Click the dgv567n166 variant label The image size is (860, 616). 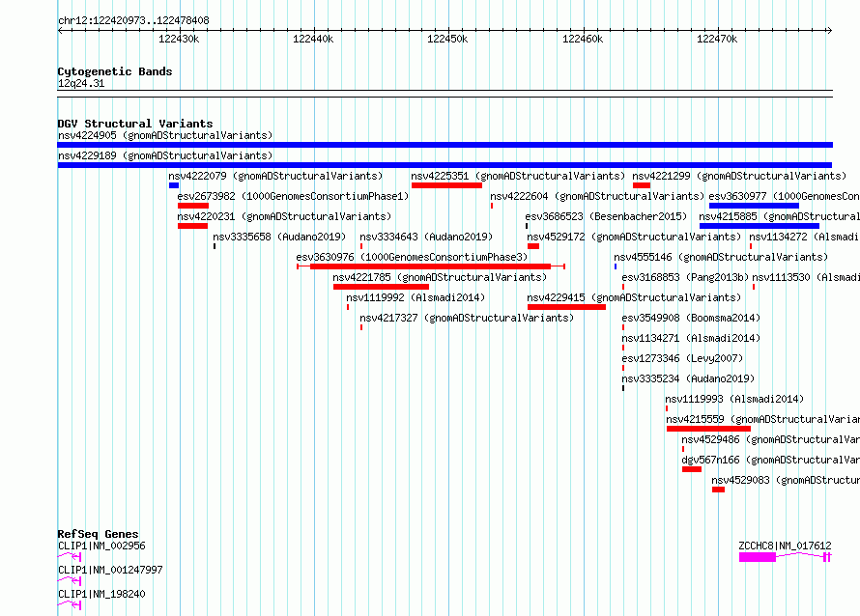[770, 460]
